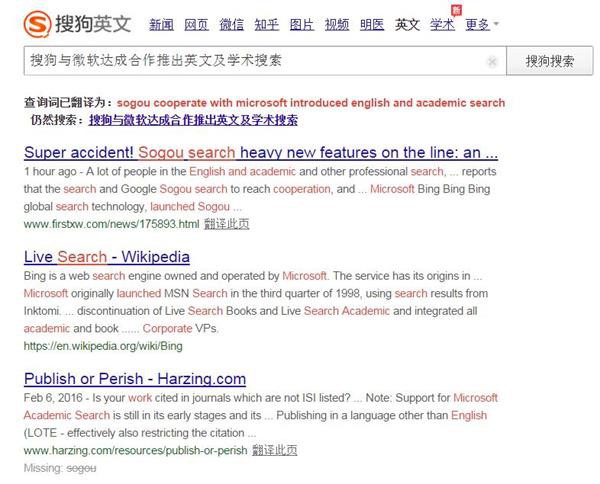Click the 搜狗英文 brand title text
Image resolution: width=600 pixels, height=484 pixels.
[93, 24]
